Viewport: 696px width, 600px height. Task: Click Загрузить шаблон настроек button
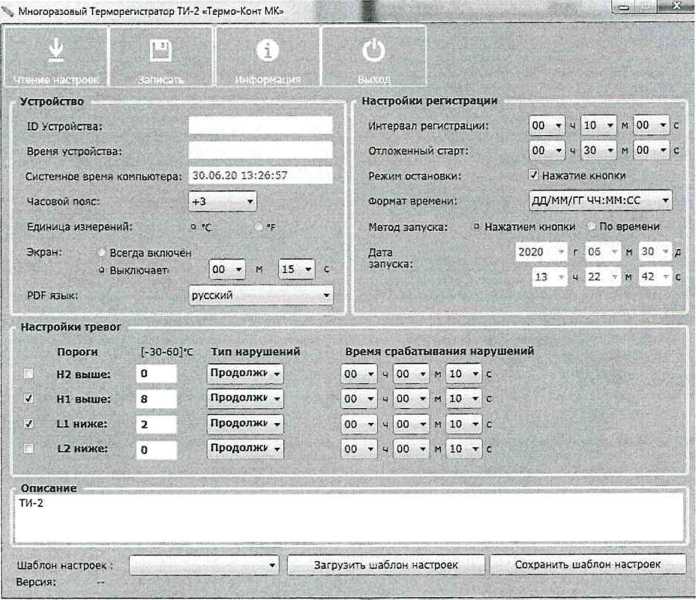coord(386,564)
